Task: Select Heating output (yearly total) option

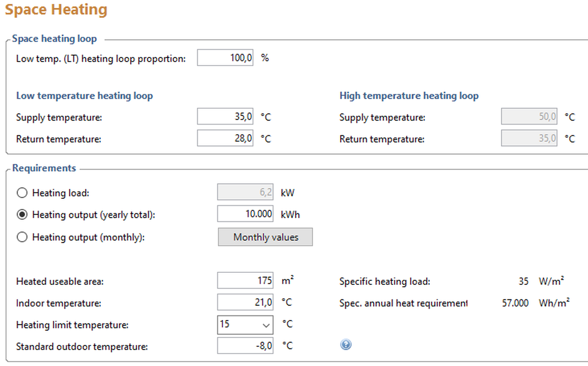Action: (22, 215)
